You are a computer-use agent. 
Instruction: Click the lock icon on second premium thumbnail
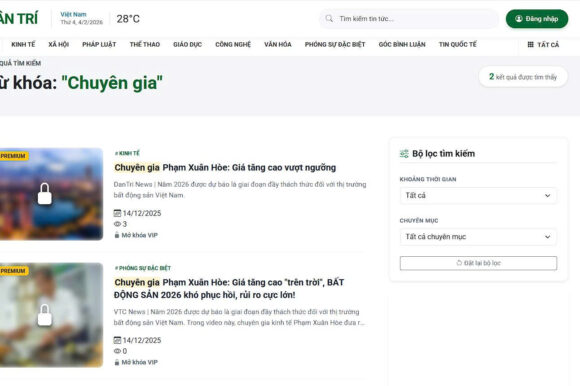[45, 315]
